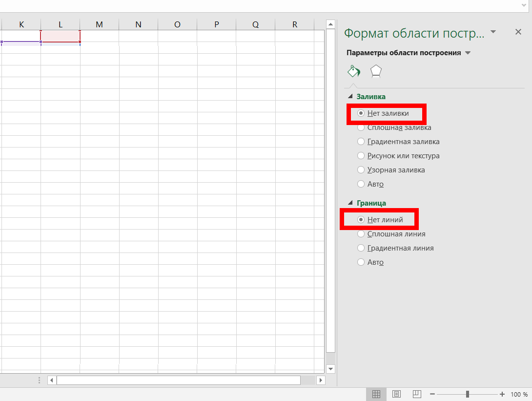This screenshot has height=401, width=532.
Task: Click the sheet tab splitter handle
Action: (x=40, y=380)
